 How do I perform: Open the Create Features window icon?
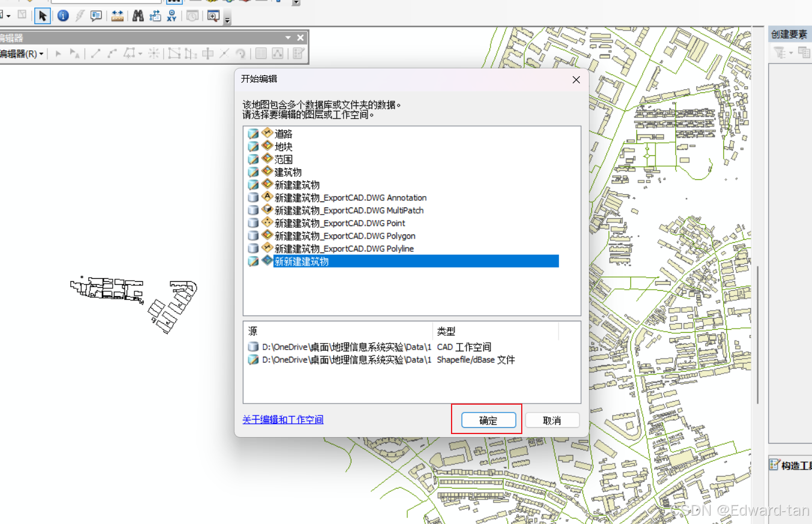(298, 54)
